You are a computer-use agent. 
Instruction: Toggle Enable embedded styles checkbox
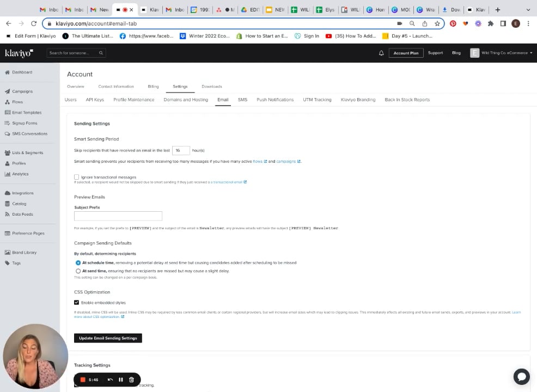click(76, 303)
